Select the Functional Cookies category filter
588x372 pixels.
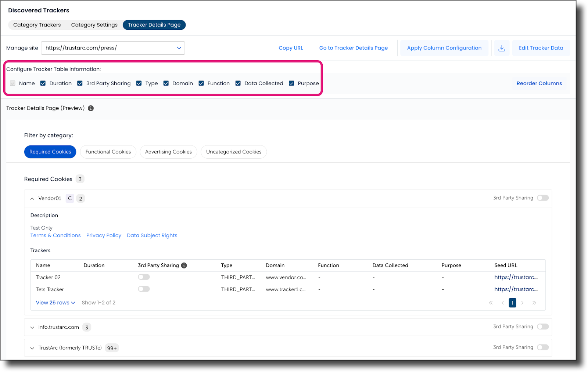[x=108, y=152]
